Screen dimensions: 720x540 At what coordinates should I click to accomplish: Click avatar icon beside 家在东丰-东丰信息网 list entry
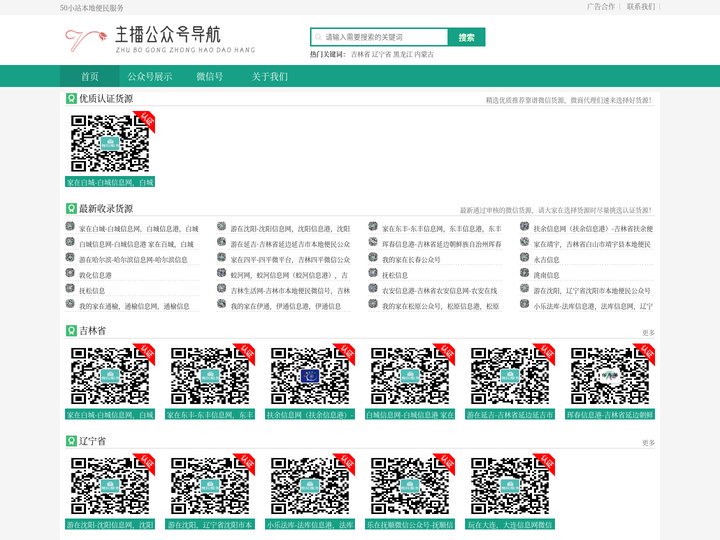(x=373, y=226)
